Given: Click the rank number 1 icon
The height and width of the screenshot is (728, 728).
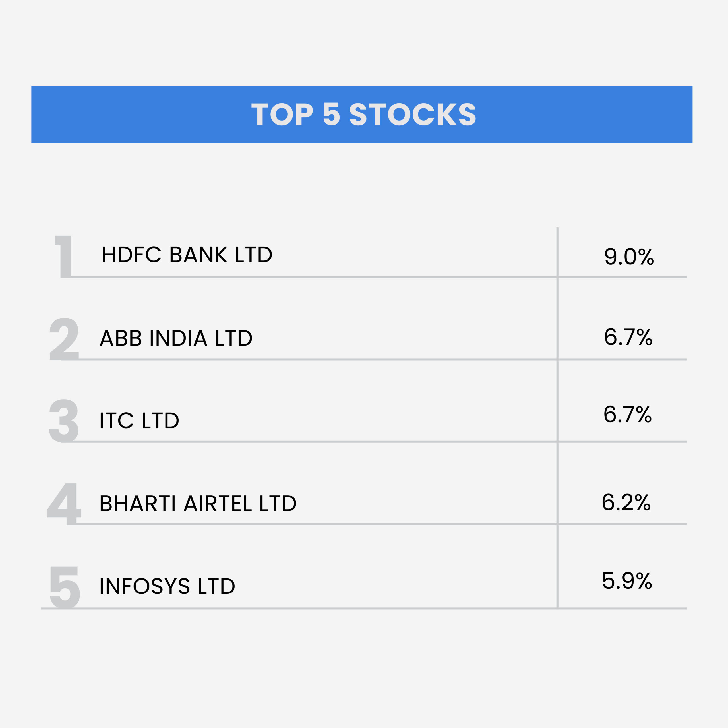Looking at the screenshot, I should [63, 257].
